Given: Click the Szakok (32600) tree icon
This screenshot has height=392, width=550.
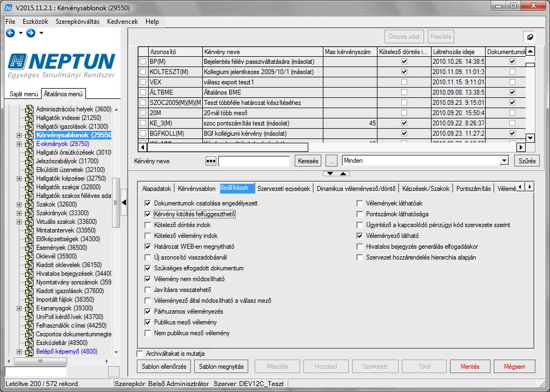Looking at the screenshot, I should point(29,204).
